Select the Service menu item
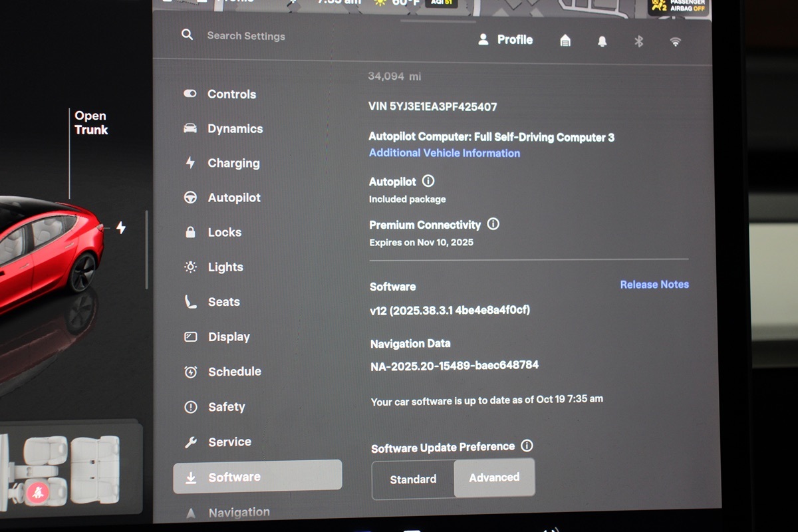798x532 pixels. 229,442
